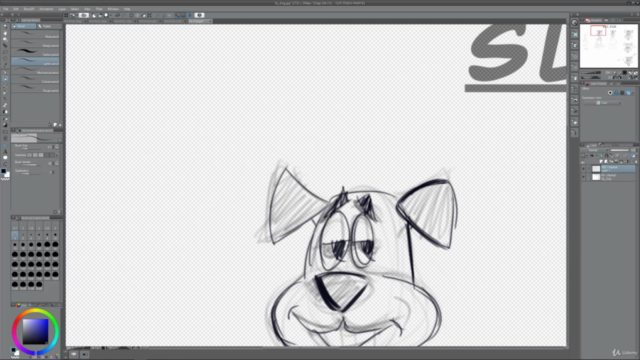
Task: Select the Selection area marquee tool
Action: click(x=5, y=52)
